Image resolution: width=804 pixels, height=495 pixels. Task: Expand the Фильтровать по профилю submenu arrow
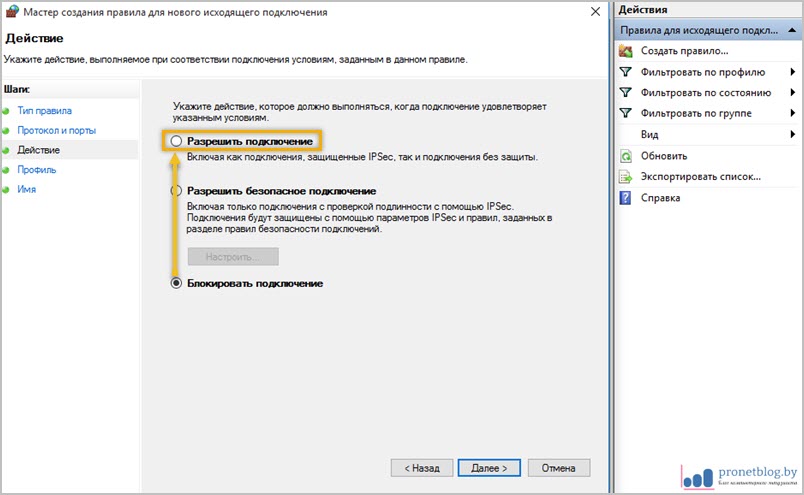tap(793, 72)
